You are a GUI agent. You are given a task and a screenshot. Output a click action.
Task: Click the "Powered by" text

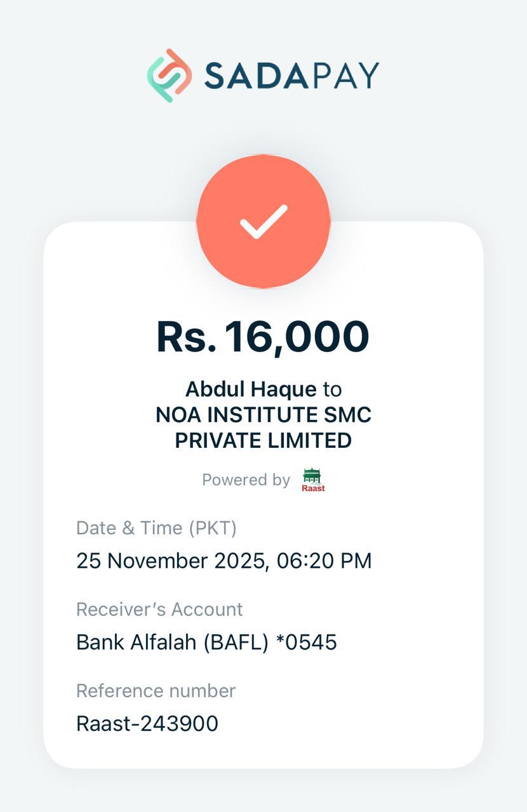pyautogui.click(x=246, y=480)
